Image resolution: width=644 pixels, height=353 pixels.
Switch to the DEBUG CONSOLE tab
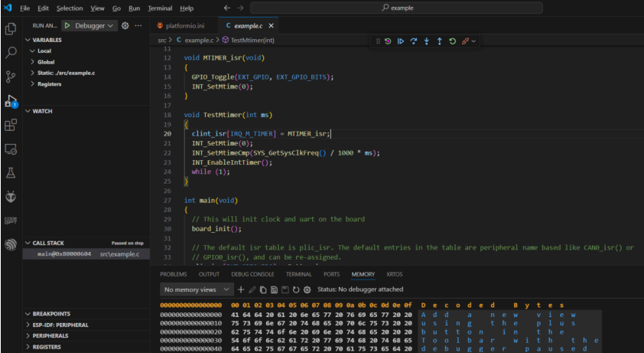tap(252, 274)
